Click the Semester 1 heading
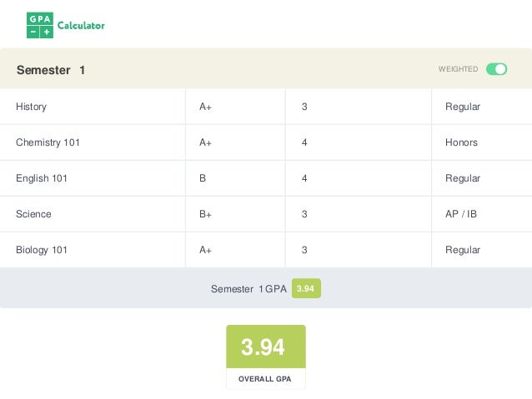Screen dimensions: 532x399 (51, 70)
